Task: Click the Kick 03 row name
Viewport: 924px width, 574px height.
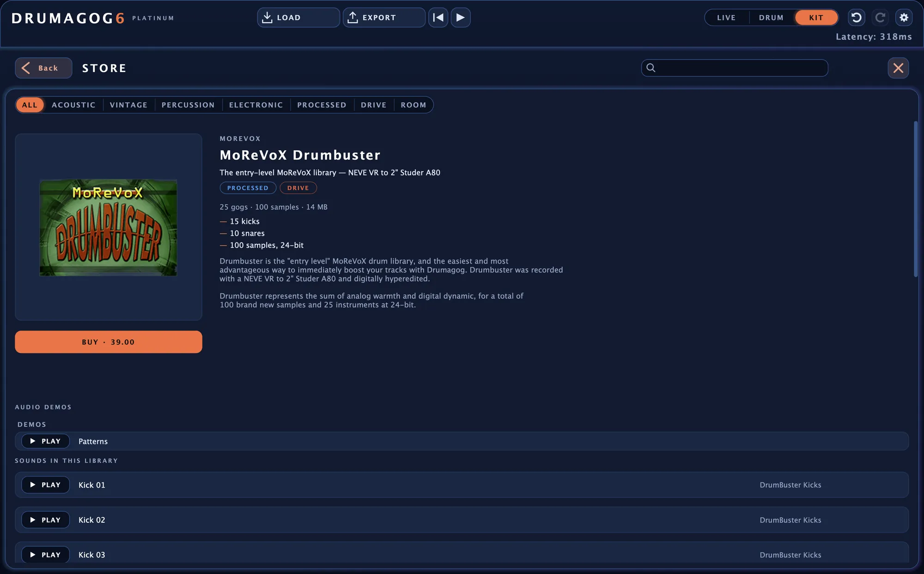Action: 92,555
